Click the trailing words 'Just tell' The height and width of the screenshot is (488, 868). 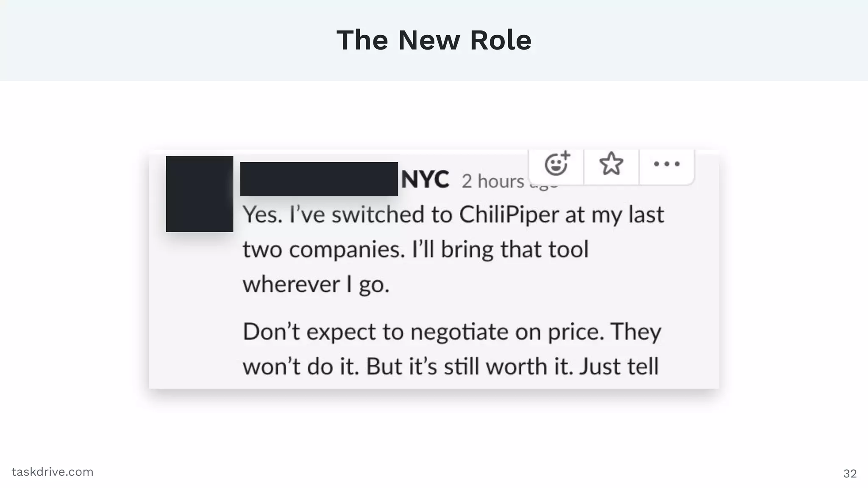click(619, 366)
